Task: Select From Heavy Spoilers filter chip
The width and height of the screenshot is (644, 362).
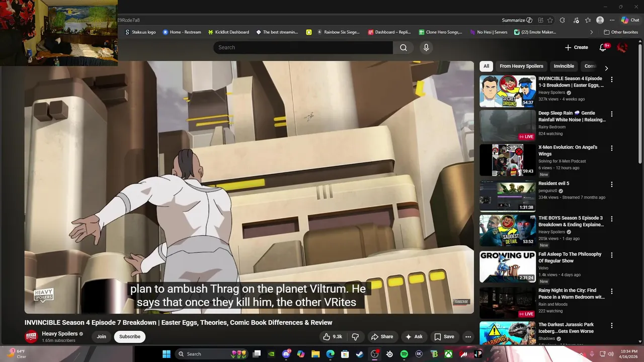Action: click(521, 66)
